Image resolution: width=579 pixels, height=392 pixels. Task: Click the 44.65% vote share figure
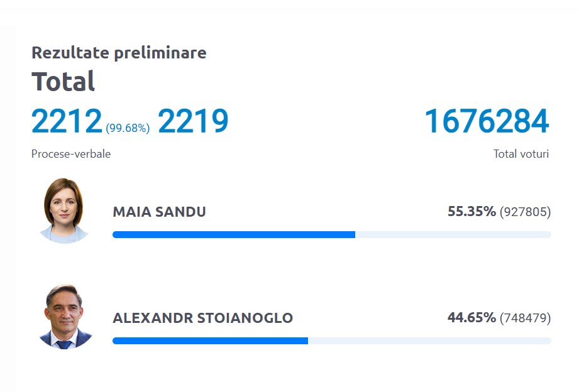point(471,318)
